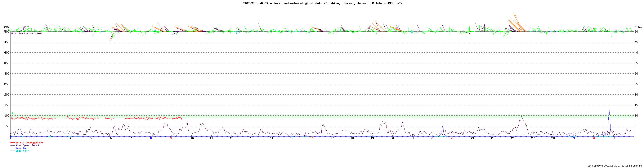This screenshot has width=644, height=168.
Task: Click the blue Rain (mm) legend line
Action: [x=13, y=148]
